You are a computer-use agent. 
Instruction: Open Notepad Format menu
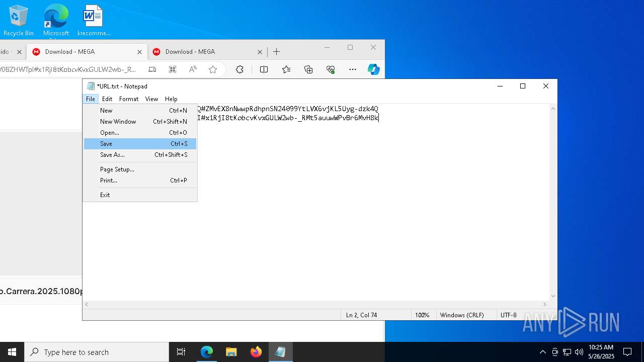129,99
